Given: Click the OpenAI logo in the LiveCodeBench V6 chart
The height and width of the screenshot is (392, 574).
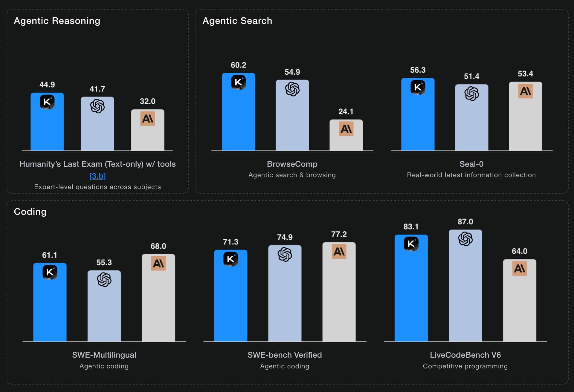Looking at the screenshot, I should pos(465,239).
